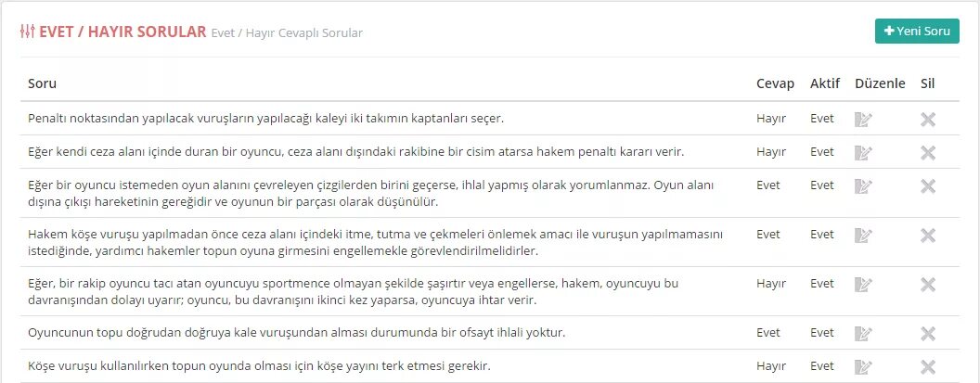Delete the offside goal kick question
The height and width of the screenshot is (383, 980).
point(927,333)
